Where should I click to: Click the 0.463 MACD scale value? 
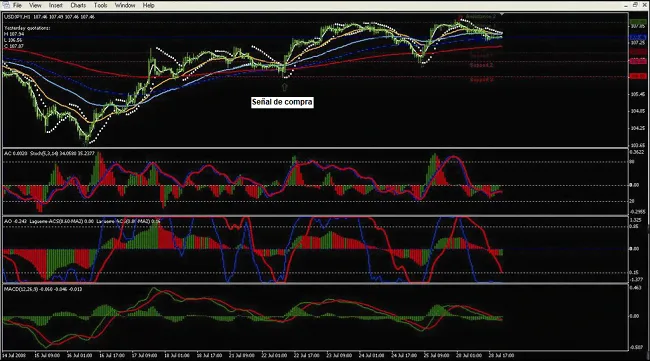click(635, 288)
